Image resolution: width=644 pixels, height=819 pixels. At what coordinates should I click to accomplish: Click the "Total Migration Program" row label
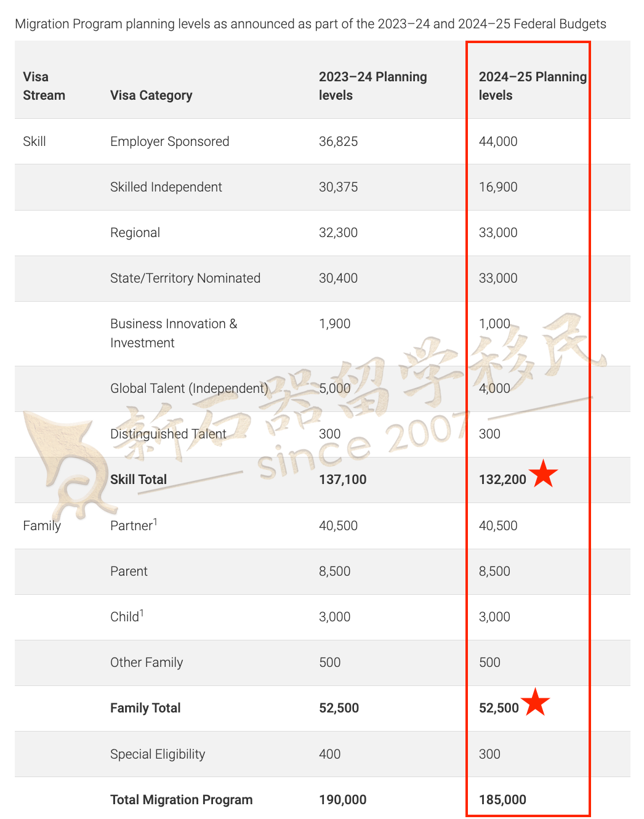pos(181,799)
